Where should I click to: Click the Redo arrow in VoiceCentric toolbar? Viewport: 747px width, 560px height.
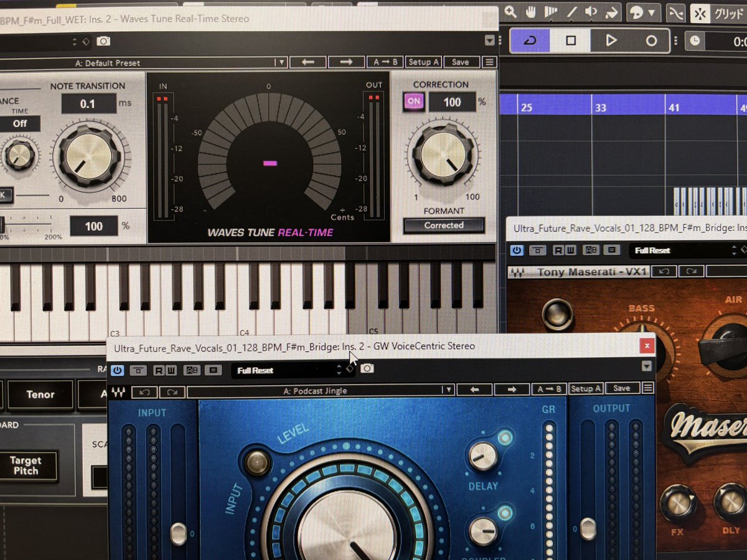coord(172,392)
